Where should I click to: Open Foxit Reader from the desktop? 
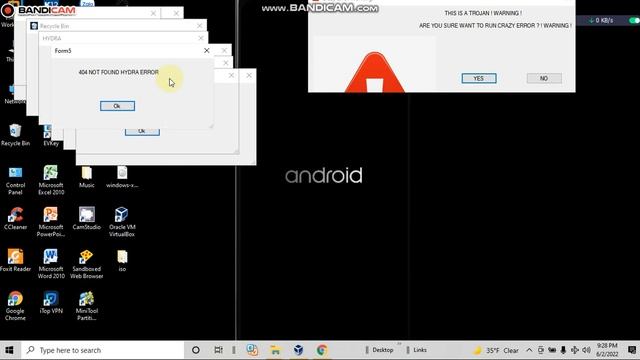coord(15,260)
